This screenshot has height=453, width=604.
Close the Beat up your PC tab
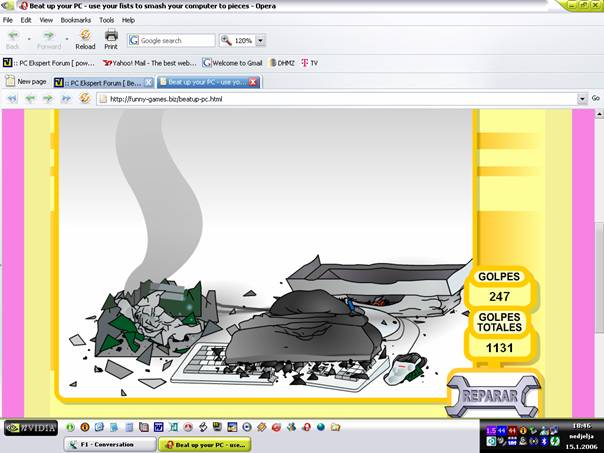point(253,82)
